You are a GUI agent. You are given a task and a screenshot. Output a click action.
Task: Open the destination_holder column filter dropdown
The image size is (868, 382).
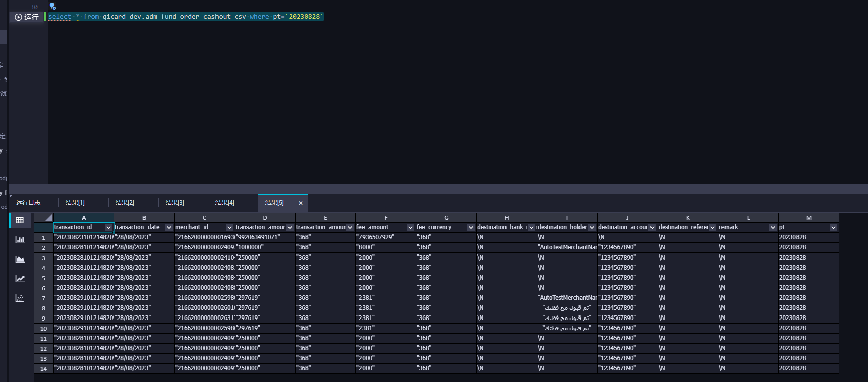(x=592, y=228)
